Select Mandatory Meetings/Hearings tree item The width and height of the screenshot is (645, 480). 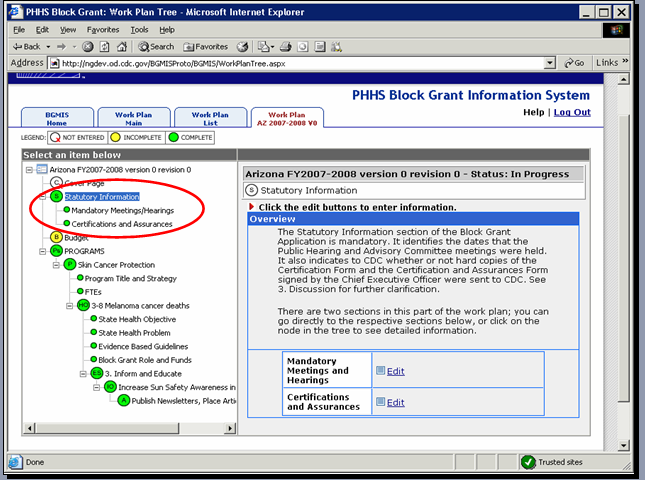pyautogui.click(x=123, y=211)
